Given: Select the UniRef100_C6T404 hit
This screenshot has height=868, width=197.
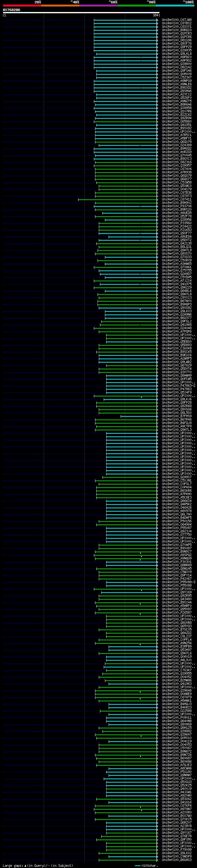Looking at the screenshot, I should pos(177,169).
